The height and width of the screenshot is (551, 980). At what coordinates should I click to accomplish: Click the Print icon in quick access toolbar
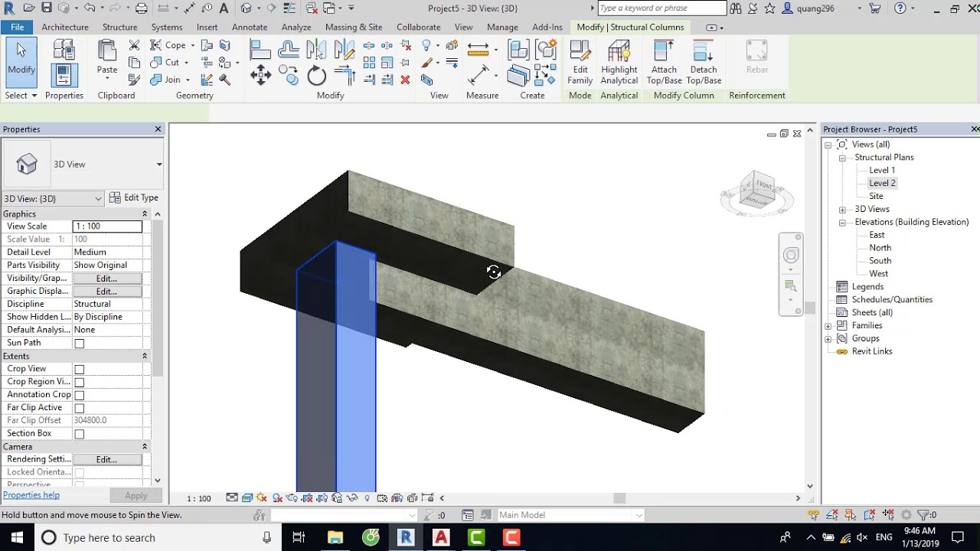[142, 8]
